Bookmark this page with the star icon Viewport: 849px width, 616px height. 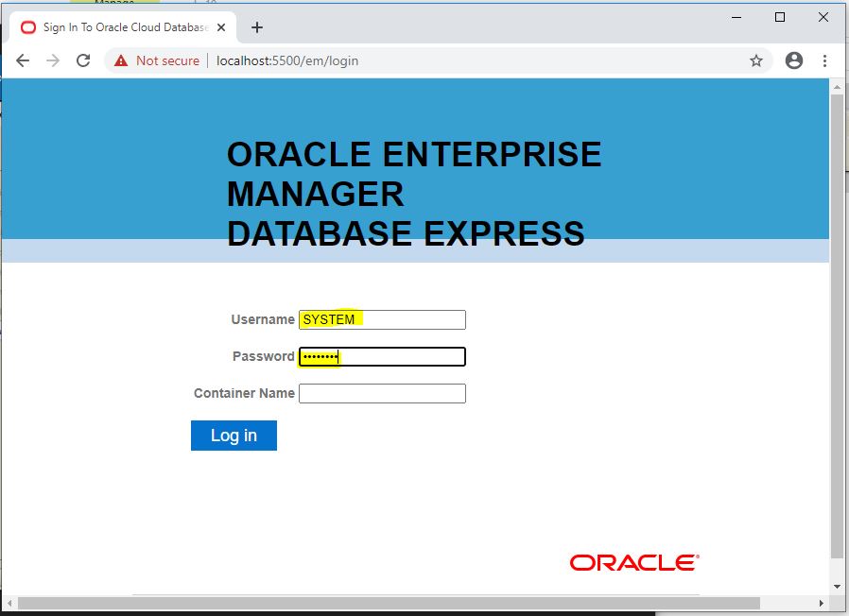756,60
